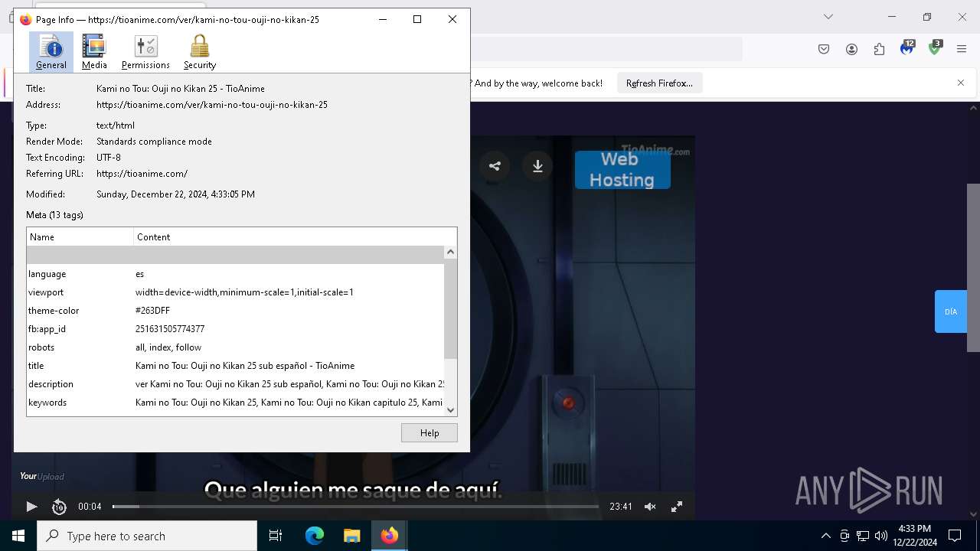Enter fullscreen video mode
This screenshot has width=980, height=551.
[677, 507]
